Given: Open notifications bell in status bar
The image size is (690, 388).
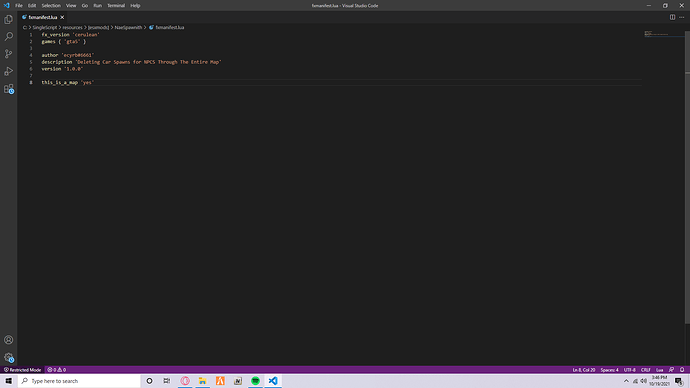Looking at the screenshot, I should (x=682, y=370).
